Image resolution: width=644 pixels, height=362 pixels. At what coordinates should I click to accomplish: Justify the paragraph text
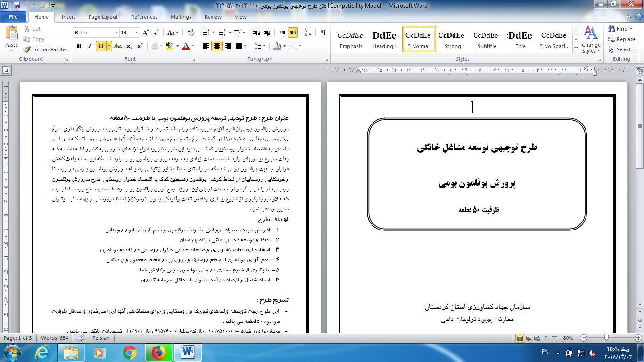[240, 46]
